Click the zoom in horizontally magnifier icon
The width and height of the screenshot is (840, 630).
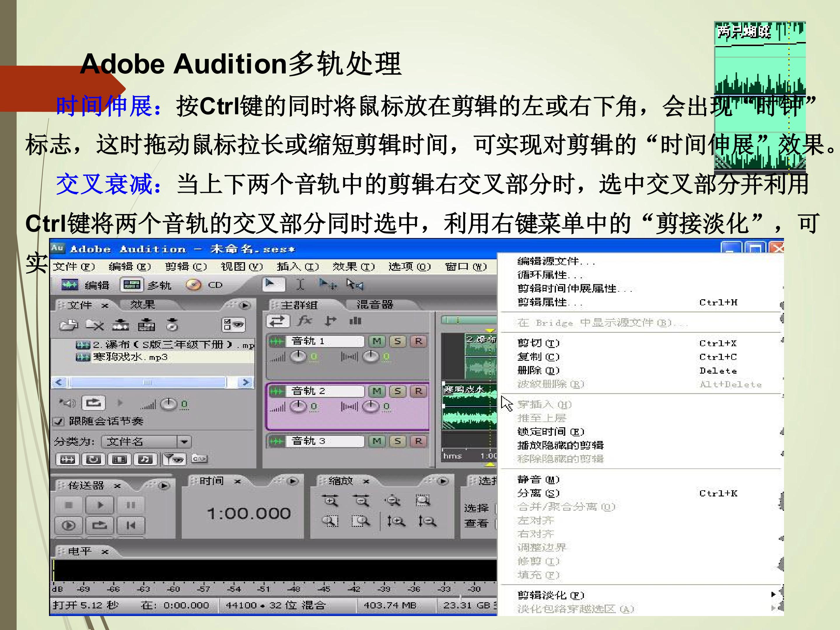pyautogui.click(x=330, y=501)
